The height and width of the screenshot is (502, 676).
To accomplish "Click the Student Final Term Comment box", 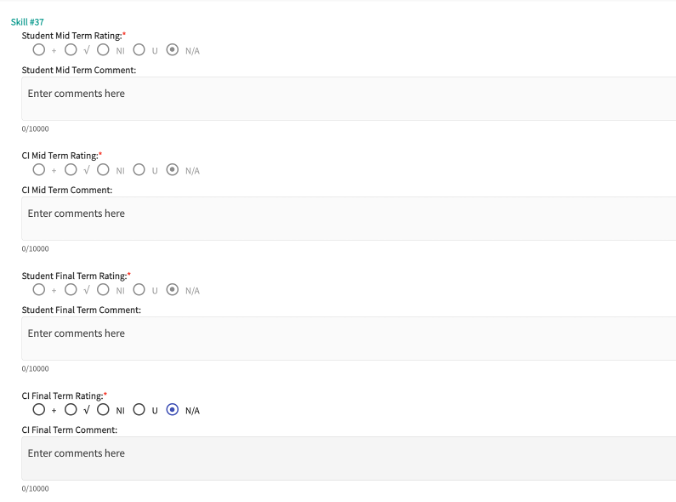I will point(348,338).
